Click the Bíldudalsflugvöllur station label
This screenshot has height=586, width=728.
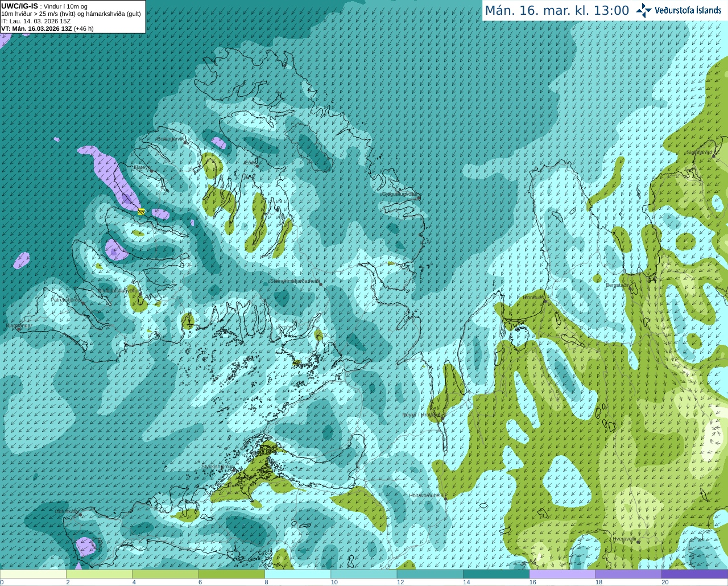point(118,290)
